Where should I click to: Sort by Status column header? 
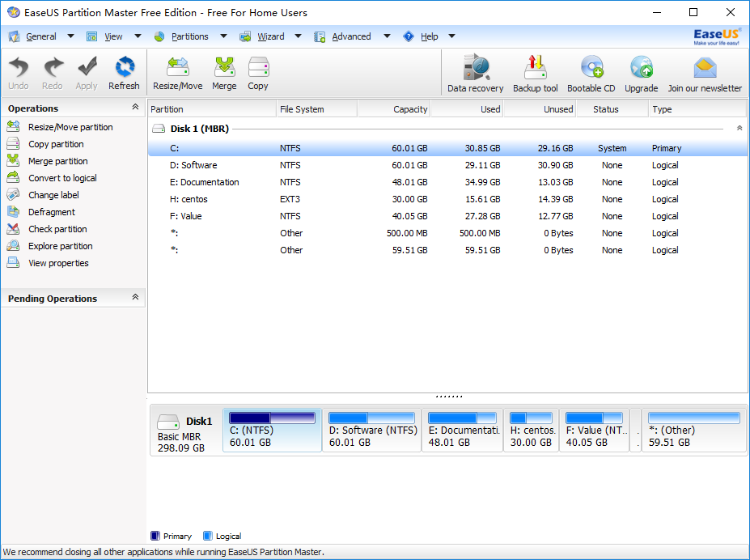click(612, 109)
